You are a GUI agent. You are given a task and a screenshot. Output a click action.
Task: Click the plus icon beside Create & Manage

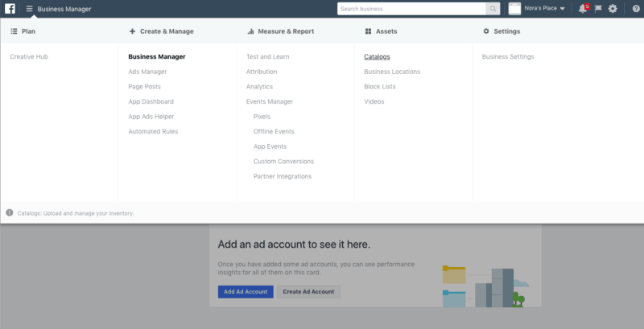tap(132, 31)
